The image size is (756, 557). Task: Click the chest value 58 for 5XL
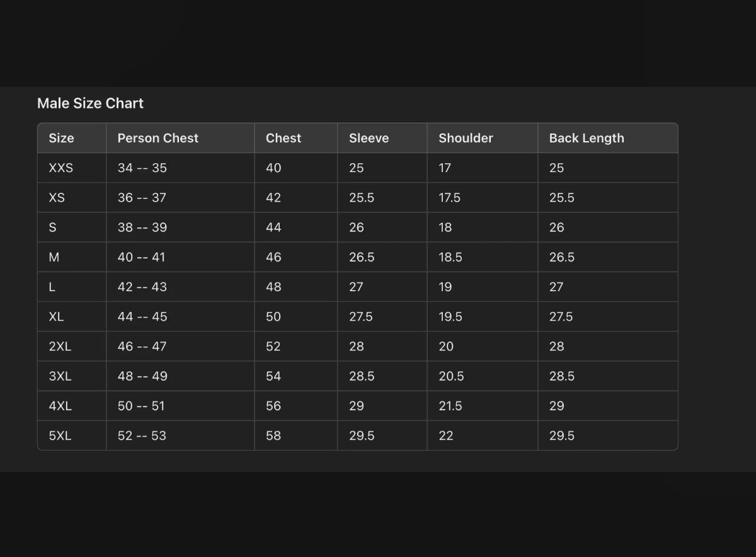click(x=273, y=436)
